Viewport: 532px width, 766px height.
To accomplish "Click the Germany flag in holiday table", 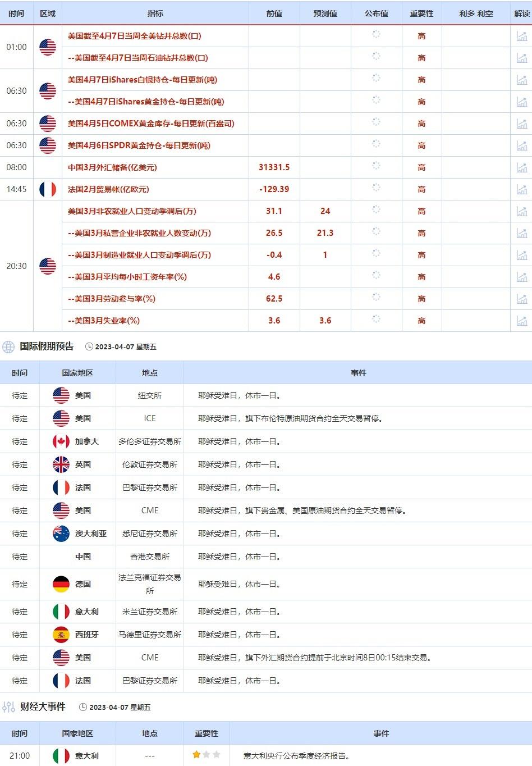I will click(x=61, y=584).
